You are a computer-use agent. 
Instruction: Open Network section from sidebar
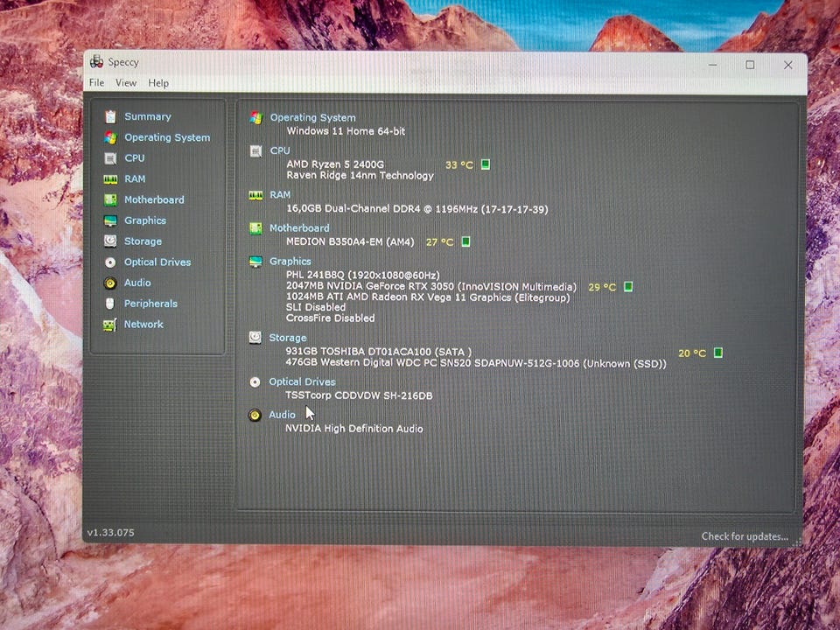[143, 324]
